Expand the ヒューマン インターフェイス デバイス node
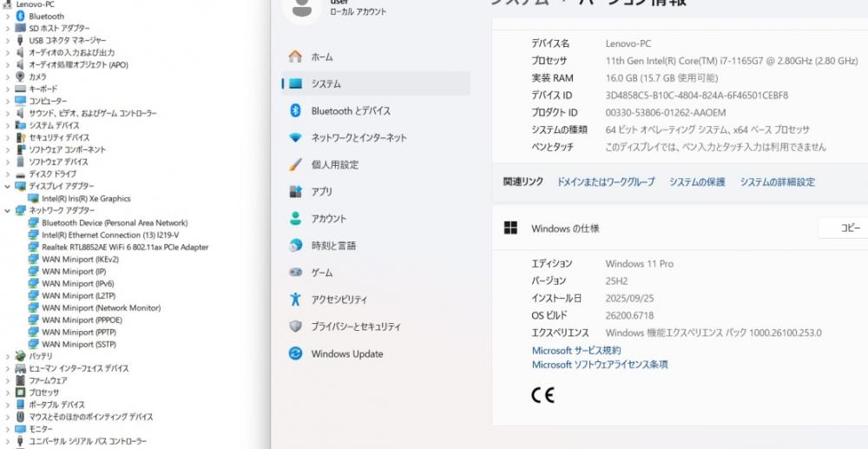Image resolution: width=868 pixels, height=449 pixels. coord(7,368)
